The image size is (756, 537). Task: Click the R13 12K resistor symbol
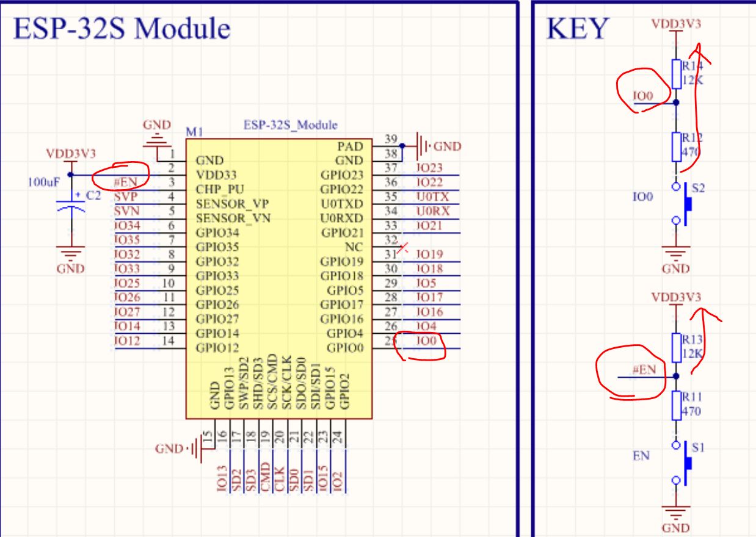coord(675,347)
